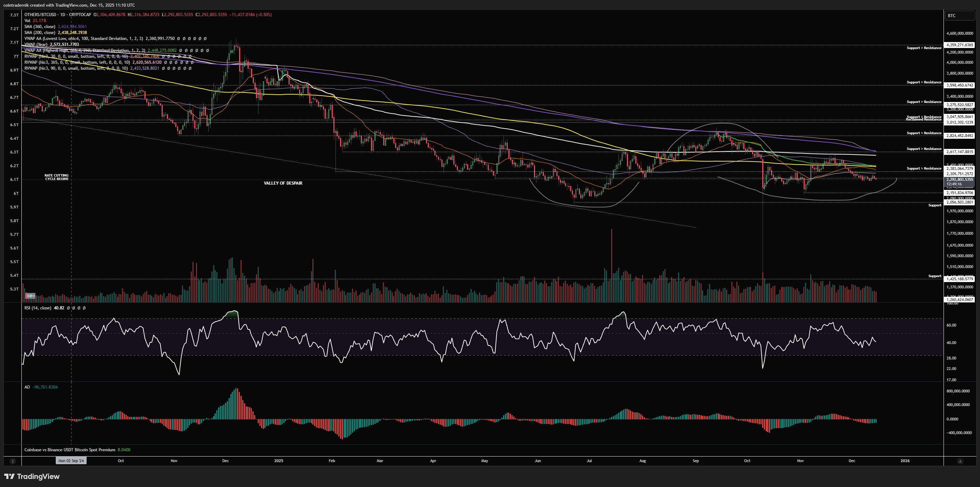Select the AO indicator pane label
This screenshot has width=980, height=487.
click(27, 387)
